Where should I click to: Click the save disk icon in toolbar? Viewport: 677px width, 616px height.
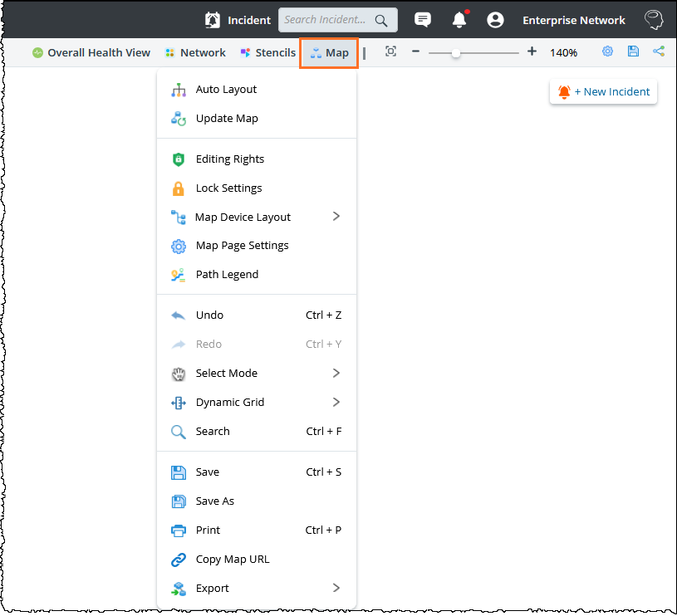pos(633,51)
